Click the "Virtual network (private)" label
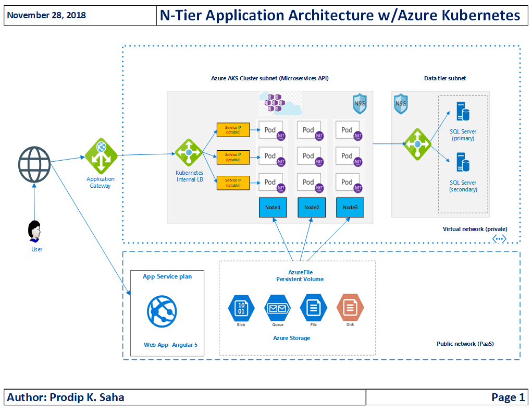This screenshot has height=411, width=532. coord(475,229)
